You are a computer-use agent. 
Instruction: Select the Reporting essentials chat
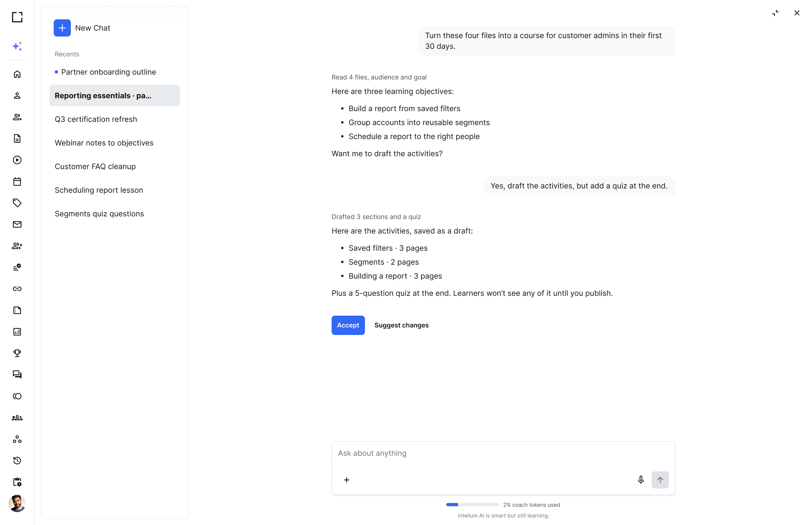click(114, 96)
